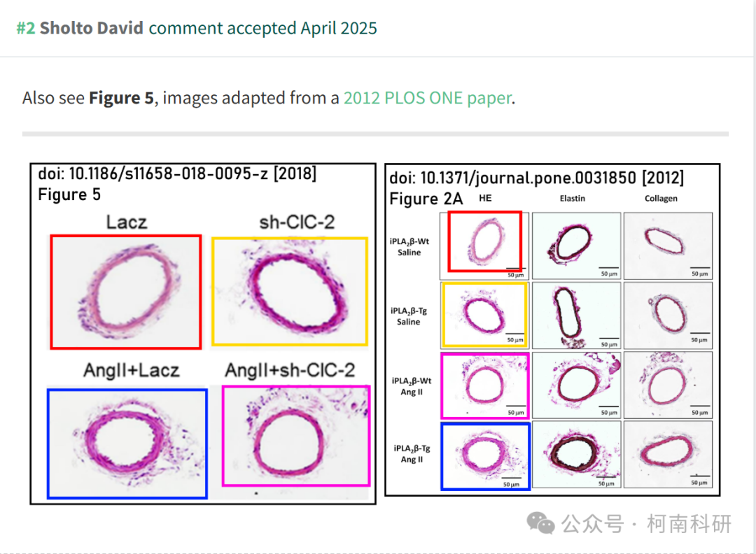
Task: Select the yellow-boxed sh-ClC-2 vessel image
Action: coord(290,291)
